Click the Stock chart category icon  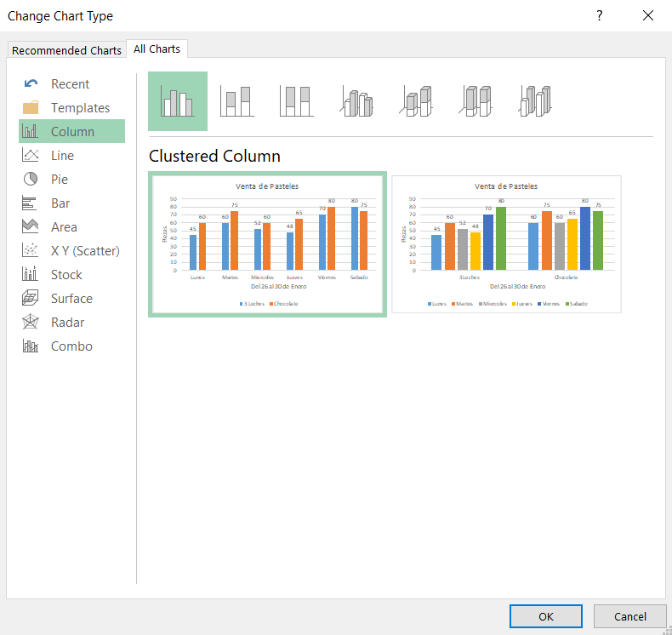30,274
